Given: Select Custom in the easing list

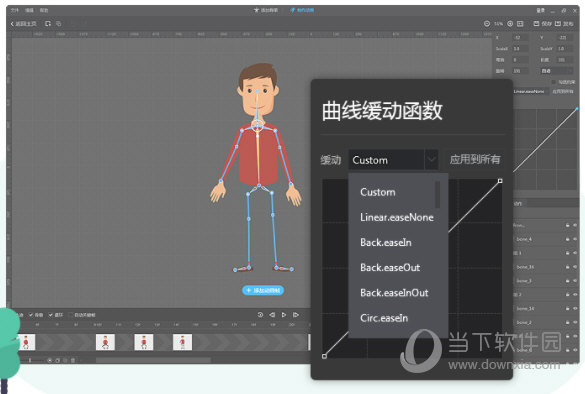Looking at the screenshot, I should [x=378, y=192].
